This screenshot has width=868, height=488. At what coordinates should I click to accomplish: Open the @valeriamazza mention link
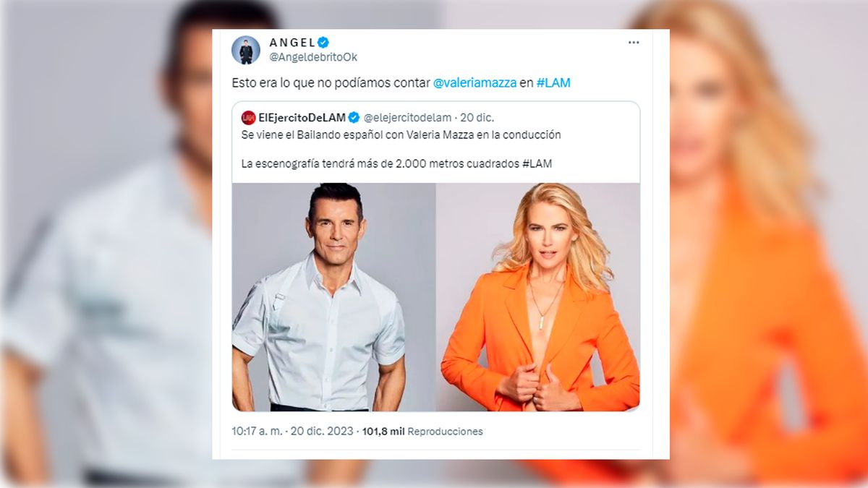point(475,82)
